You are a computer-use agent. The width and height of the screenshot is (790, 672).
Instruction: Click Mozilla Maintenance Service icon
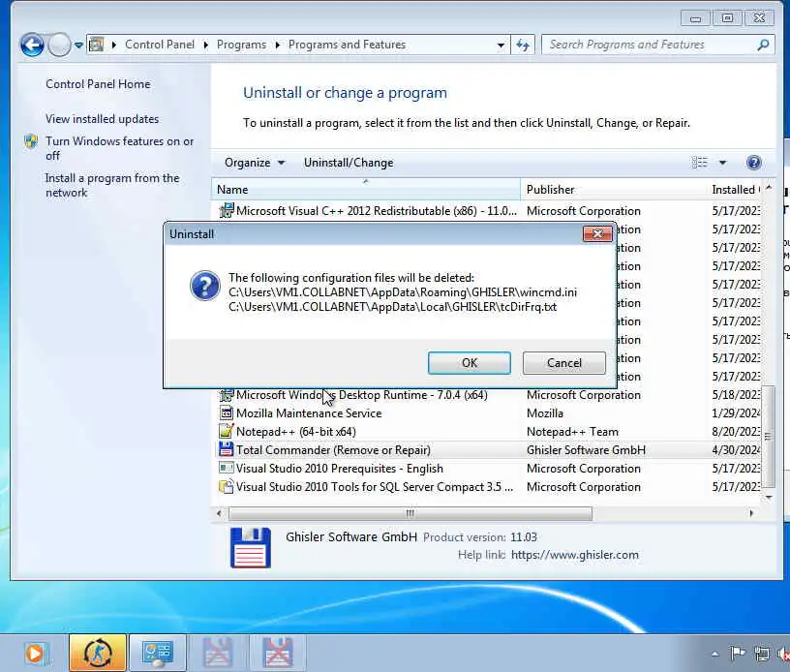(227, 413)
